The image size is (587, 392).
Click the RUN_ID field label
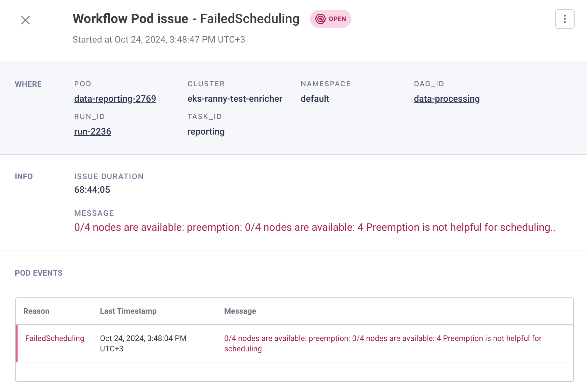pos(89,116)
